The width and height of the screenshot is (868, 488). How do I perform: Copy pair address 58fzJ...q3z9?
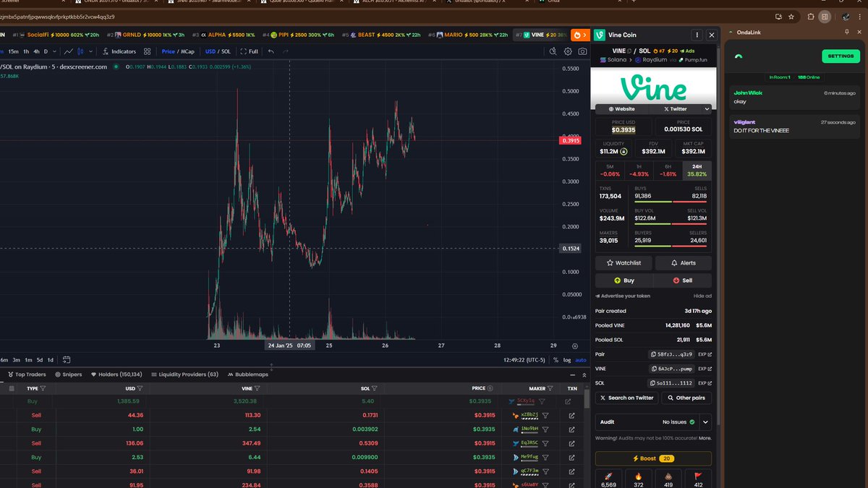point(672,354)
